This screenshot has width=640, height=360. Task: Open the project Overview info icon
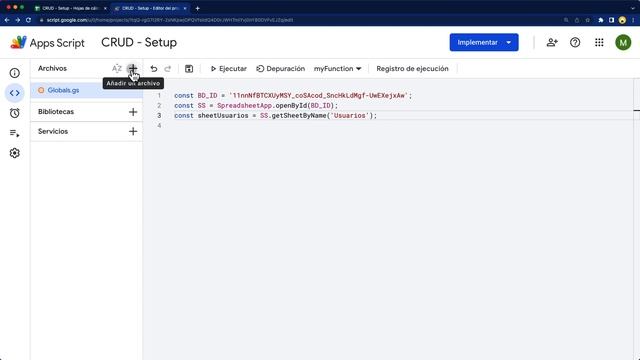pyautogui.click(x=15, y=73)
